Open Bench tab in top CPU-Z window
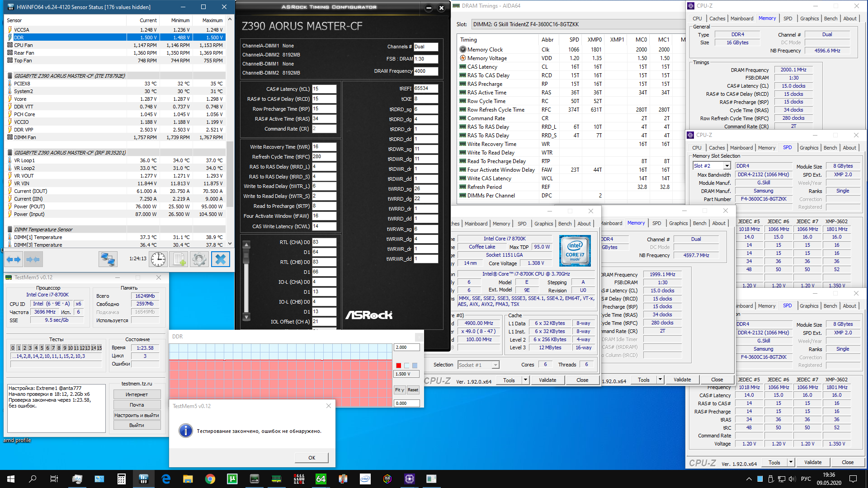868x488 pixels. tap(830, 19)
